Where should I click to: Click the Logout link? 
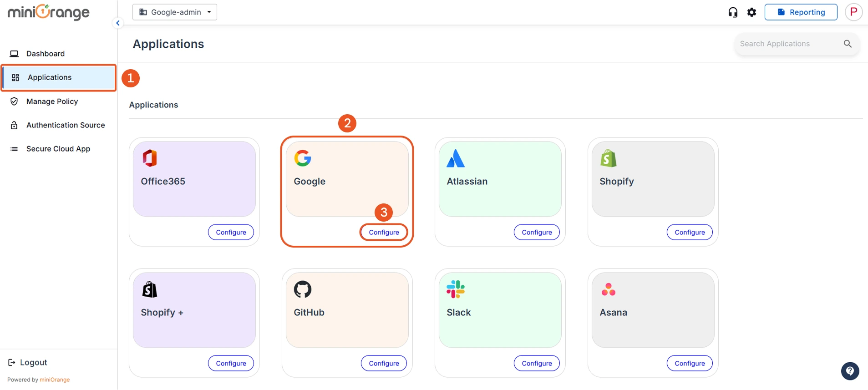(28, 363)
